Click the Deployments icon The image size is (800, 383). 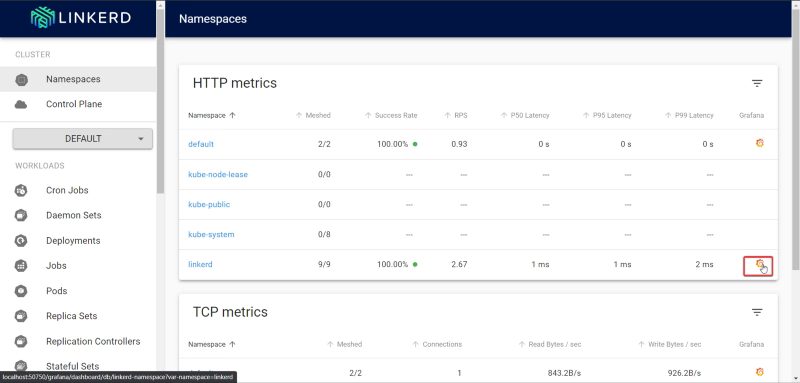[21, 241]
